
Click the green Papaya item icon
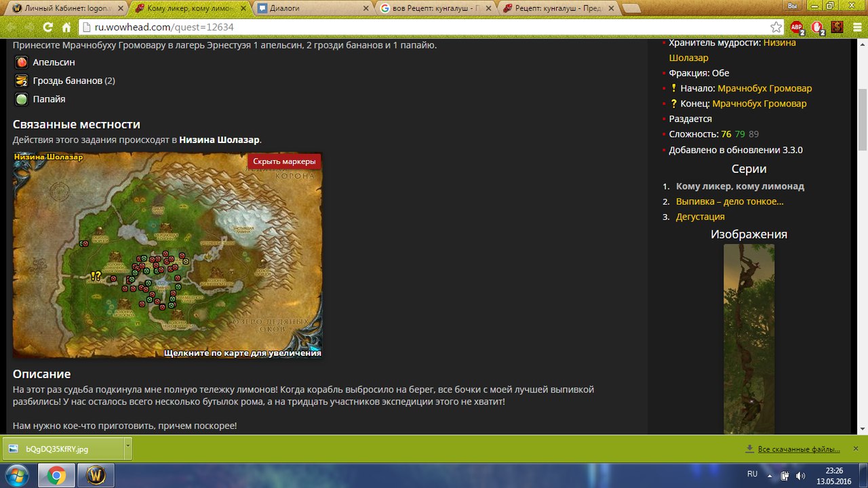click(x=22, y=99)
